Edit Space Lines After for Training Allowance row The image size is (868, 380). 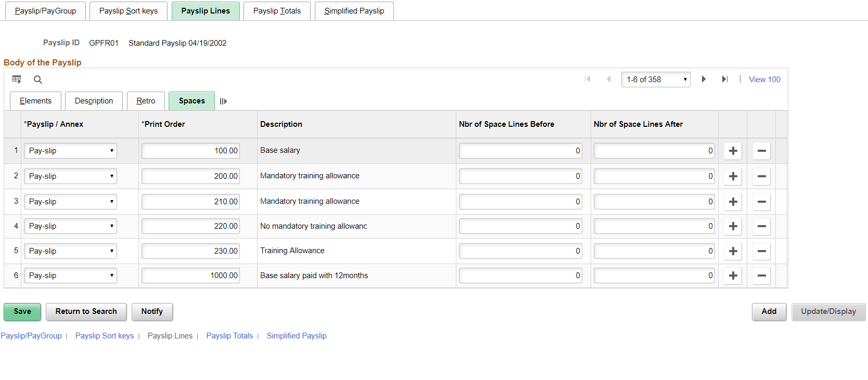click(x=654, y=251)
